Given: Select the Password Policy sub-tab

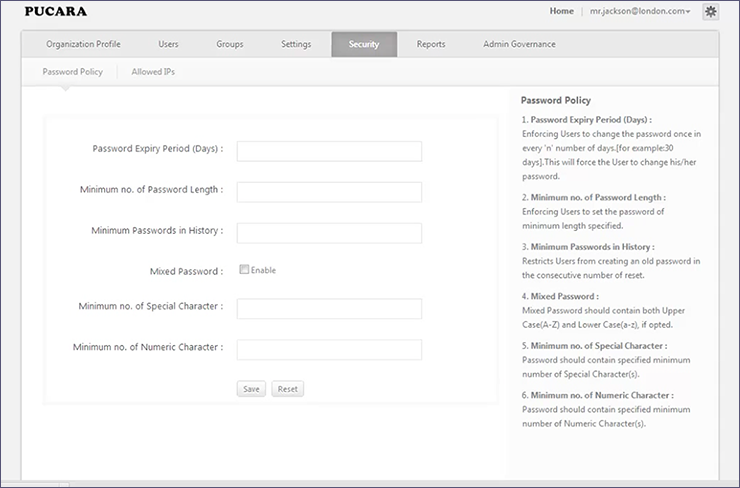Looking at the screenshot, I should coord(72,72).
